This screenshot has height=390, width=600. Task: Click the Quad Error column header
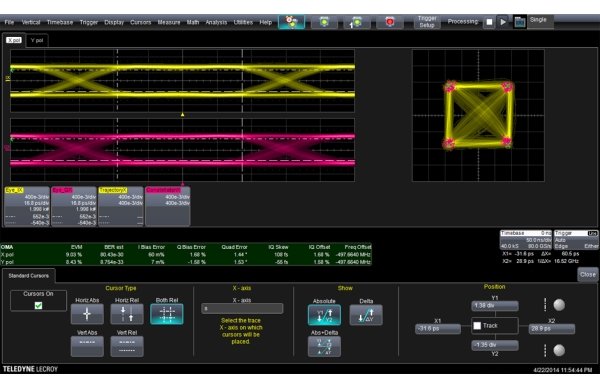235,247
